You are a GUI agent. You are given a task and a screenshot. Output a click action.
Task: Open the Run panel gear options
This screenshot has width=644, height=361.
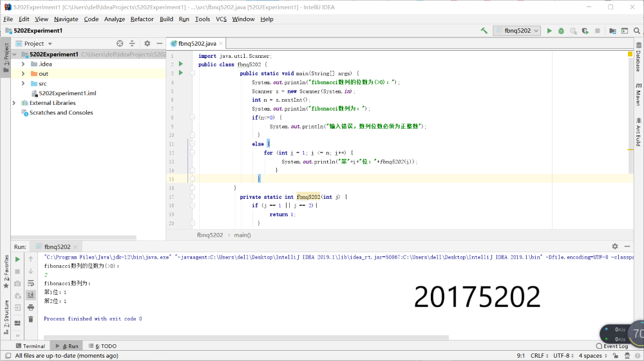pyautogui.click(x=615, y=246)
